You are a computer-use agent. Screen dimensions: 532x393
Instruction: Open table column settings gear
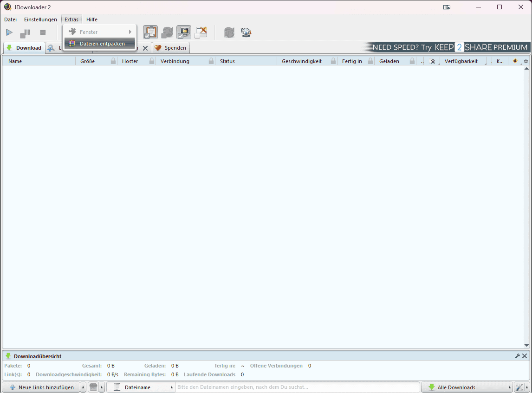click(526, 61)
